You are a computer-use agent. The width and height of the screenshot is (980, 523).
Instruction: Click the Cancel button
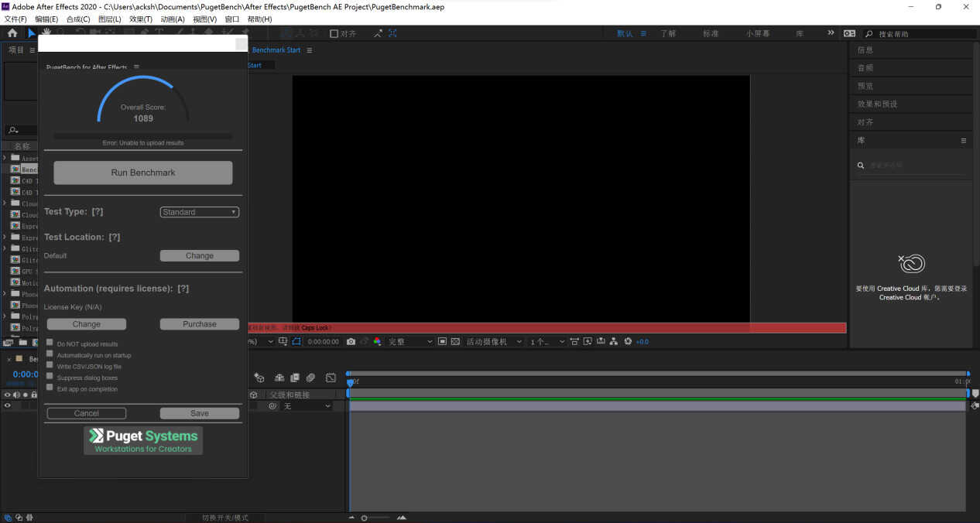[x=87, y=413]
